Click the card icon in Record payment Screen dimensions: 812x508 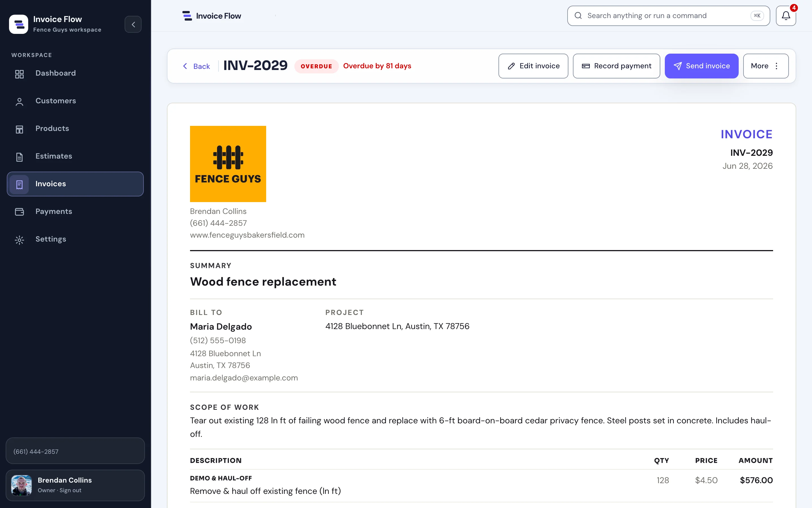click(x=586, y=66)
